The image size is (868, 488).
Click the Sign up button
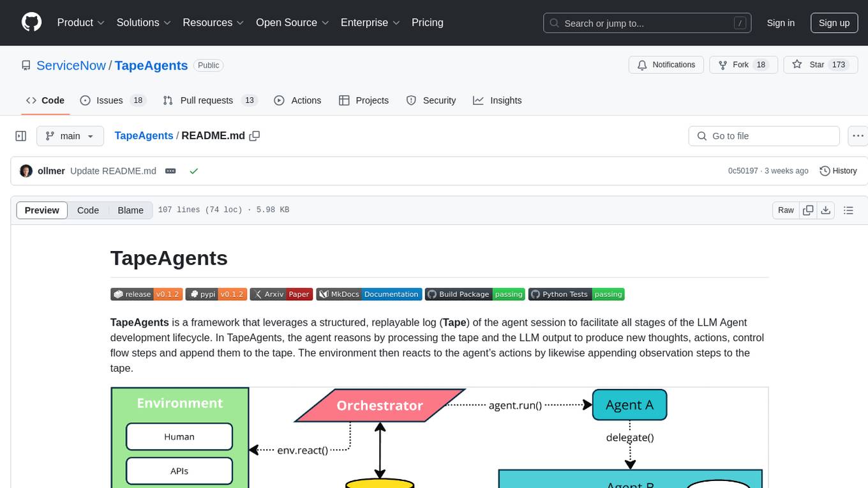[x=834, y=23]
